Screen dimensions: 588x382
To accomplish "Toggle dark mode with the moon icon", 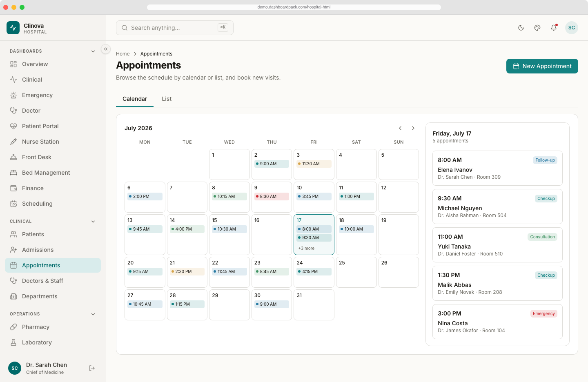I will coord(521,28).
